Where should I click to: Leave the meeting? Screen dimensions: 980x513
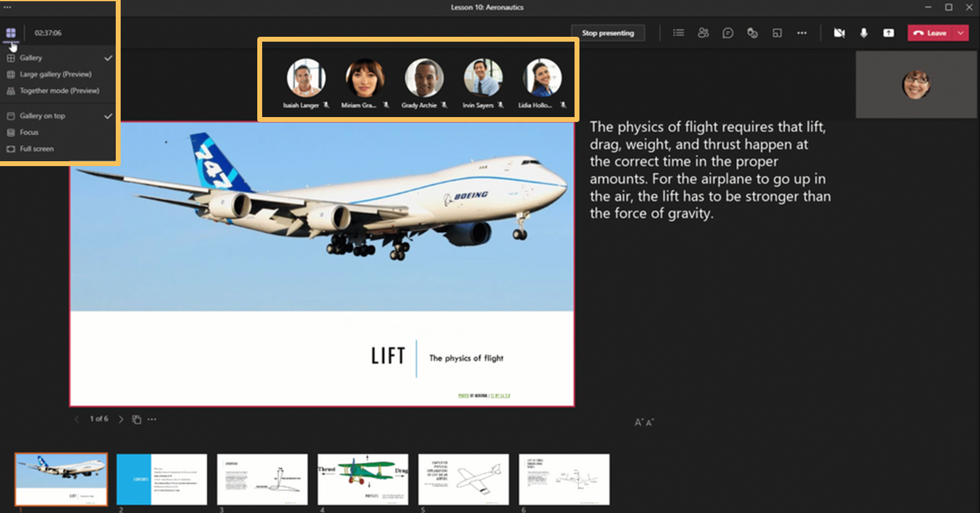pos(930,33)
